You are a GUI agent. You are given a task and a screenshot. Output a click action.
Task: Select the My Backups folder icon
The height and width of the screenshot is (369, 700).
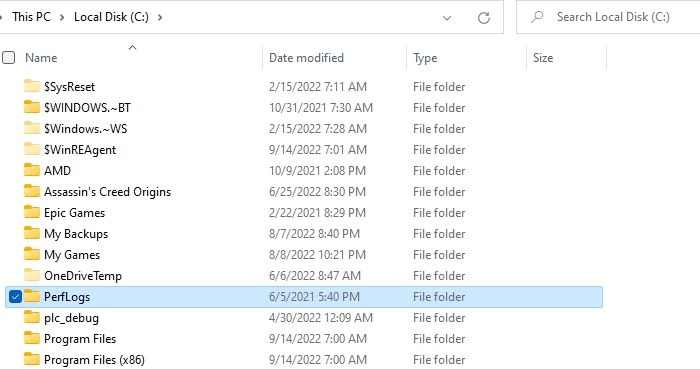32,233
